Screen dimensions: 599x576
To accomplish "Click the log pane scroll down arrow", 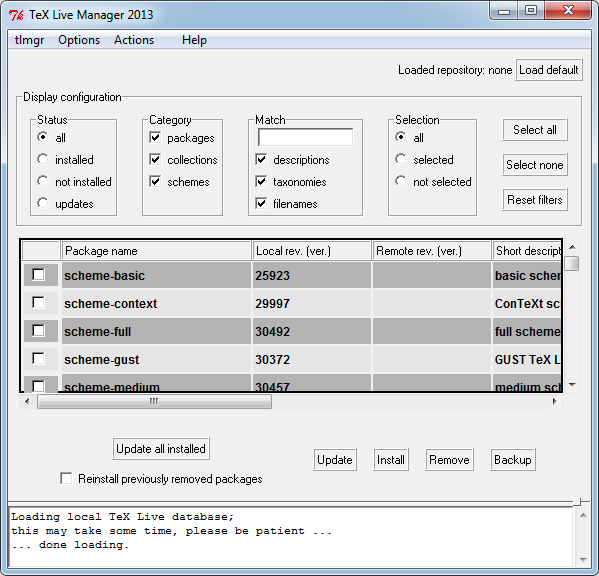I will (583, 560).
